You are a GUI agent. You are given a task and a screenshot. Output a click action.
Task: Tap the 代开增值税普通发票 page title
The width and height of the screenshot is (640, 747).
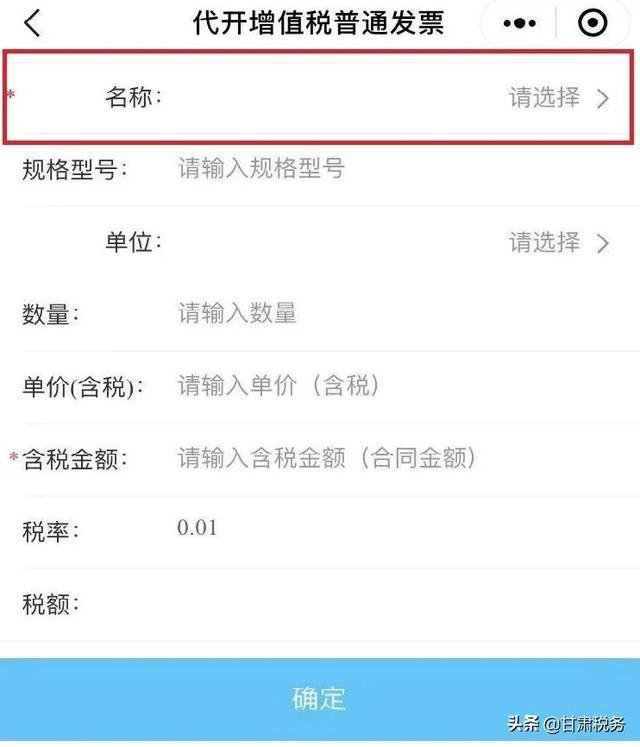pos(318,23)
